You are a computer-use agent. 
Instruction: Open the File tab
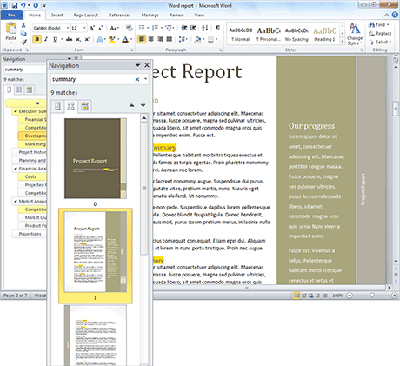point(11,15)
